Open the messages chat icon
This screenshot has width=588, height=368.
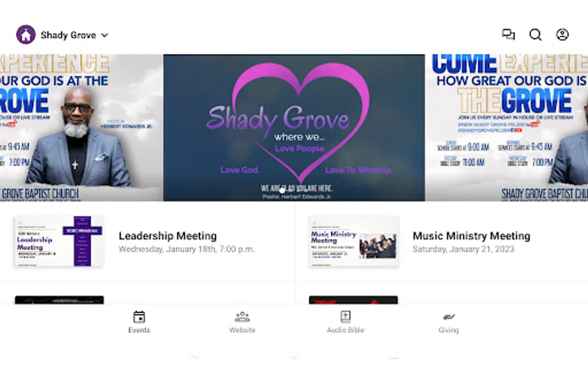tap(508, 34)
